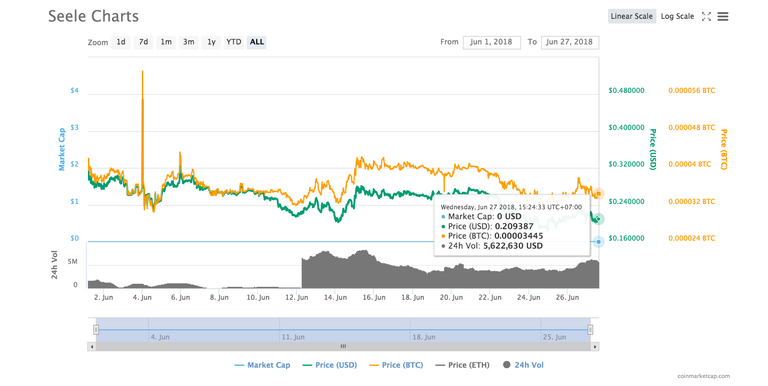Toggle Price (USD) series in legend

point(330,365)
